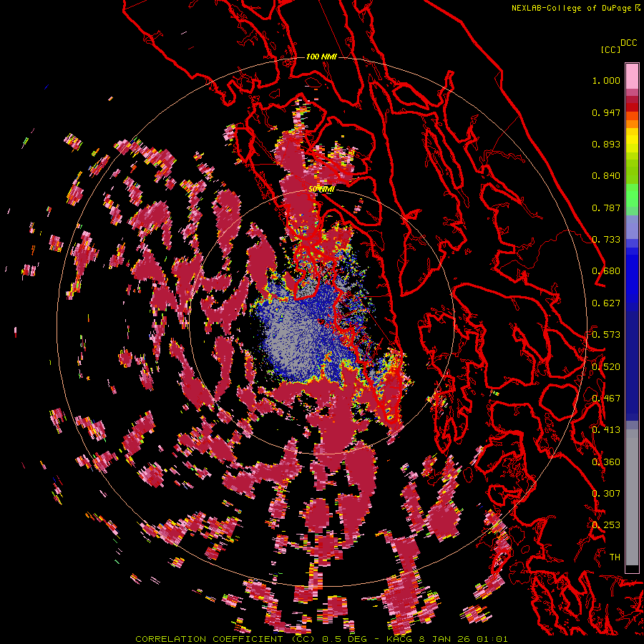Select the 0.840 scale value
The image size is (644, 644).
(606, 176)
